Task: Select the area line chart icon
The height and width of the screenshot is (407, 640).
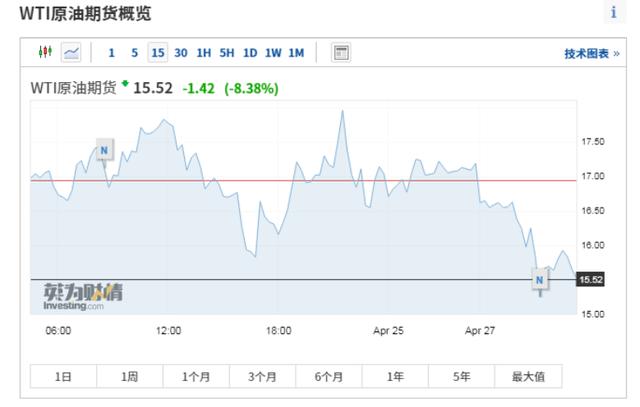Action: click(x=71, y=52)
